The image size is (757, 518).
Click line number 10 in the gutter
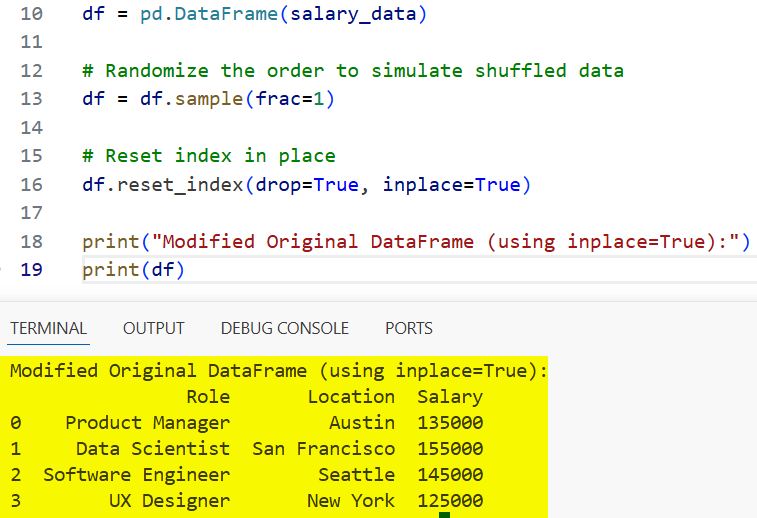(31, 14)
